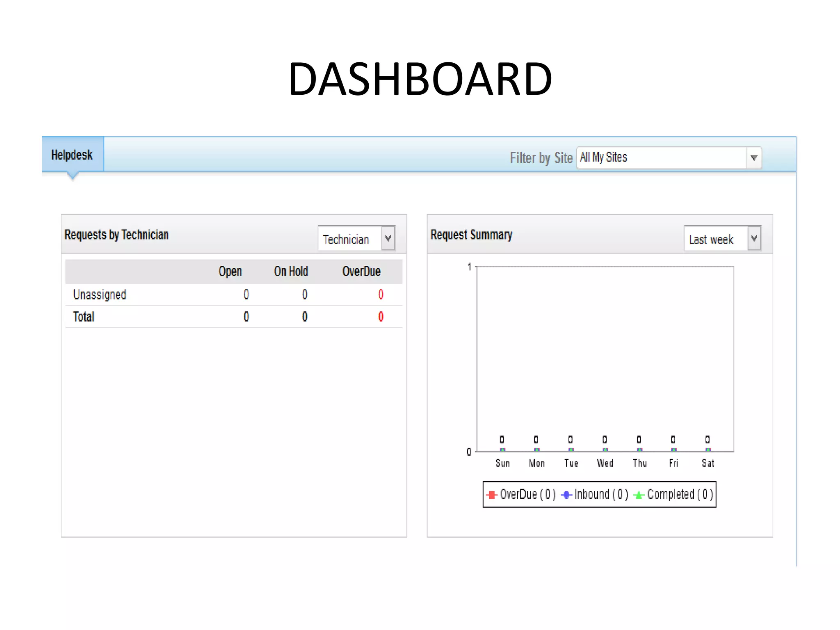Open Total overdue count in red

click(x=381, y=317)
